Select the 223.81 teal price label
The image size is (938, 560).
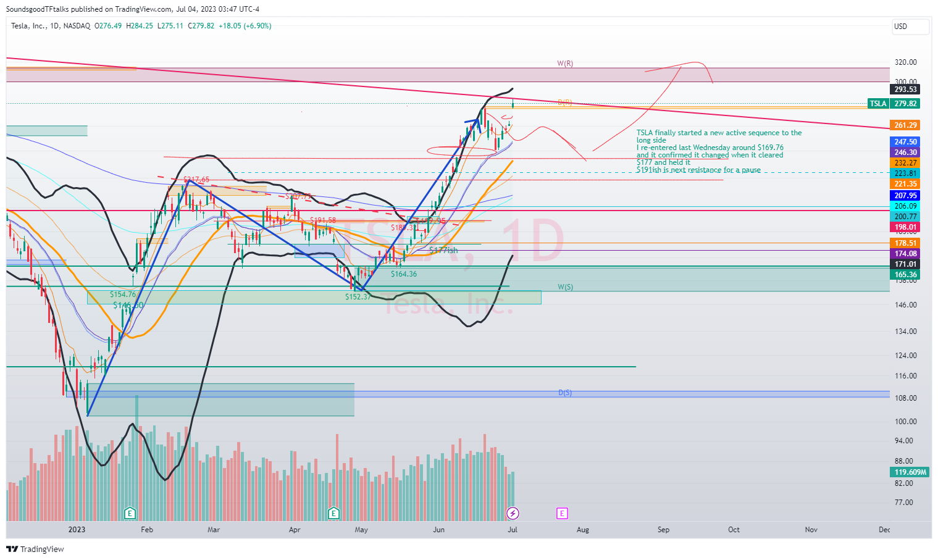click(x=905, y=173)
